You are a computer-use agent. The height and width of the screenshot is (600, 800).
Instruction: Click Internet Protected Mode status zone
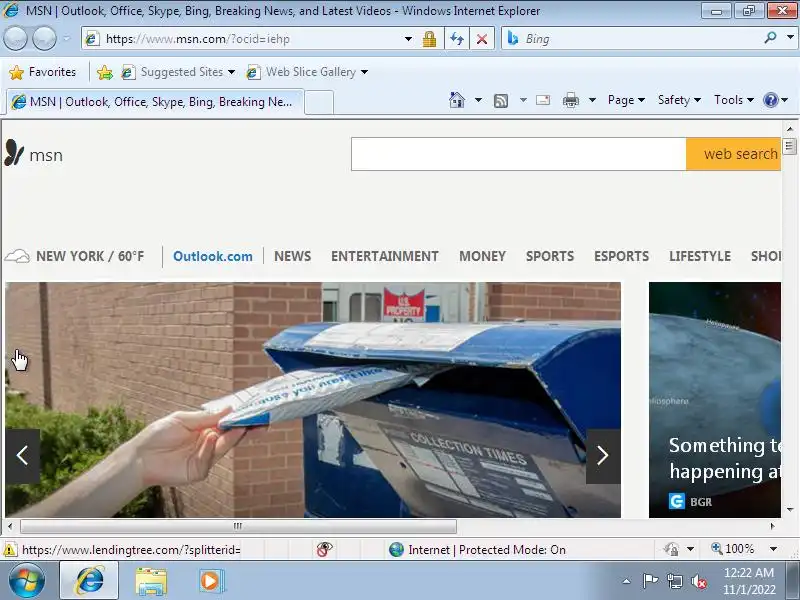click(477, 549)
